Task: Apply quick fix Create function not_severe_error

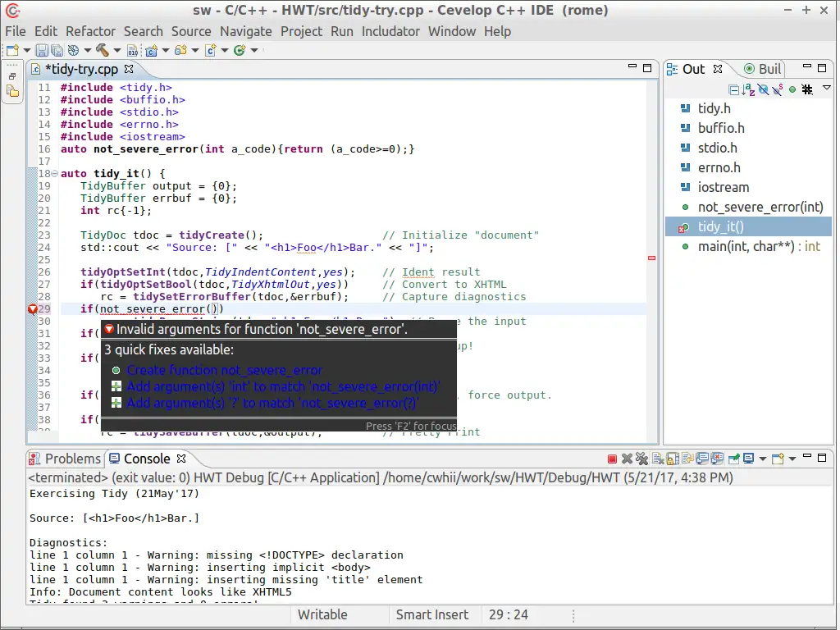Action: coord(225,370)
